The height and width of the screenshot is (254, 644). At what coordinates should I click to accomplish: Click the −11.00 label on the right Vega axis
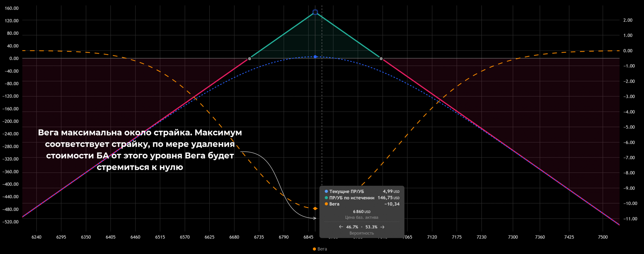(x=630, y=219)
